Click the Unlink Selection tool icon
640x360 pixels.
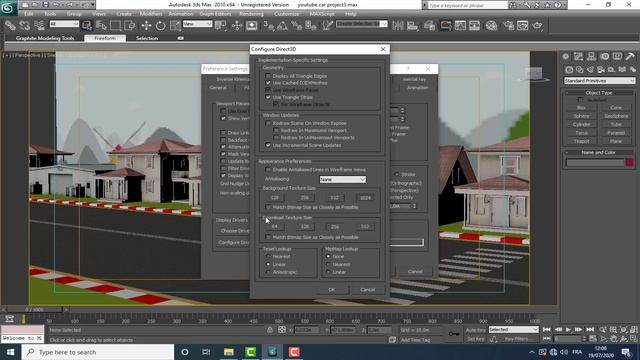click(x=24, y=26)
